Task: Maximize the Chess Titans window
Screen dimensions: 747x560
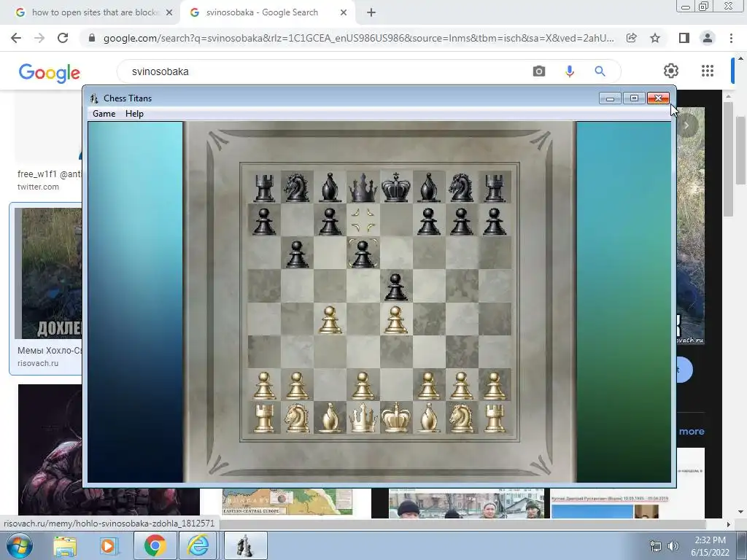Action: click(x=634, y=98)
